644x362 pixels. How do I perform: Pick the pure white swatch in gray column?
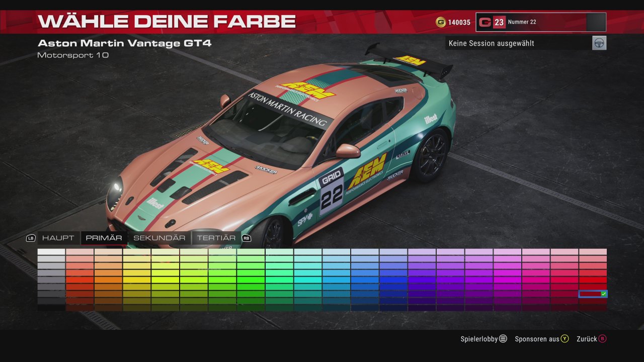click(51, 252)
